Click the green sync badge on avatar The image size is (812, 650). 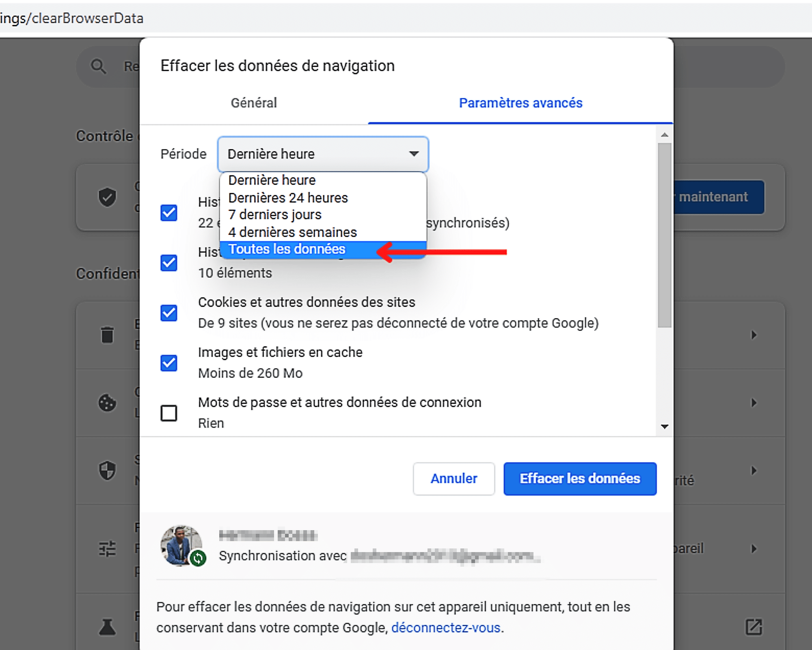198,558
